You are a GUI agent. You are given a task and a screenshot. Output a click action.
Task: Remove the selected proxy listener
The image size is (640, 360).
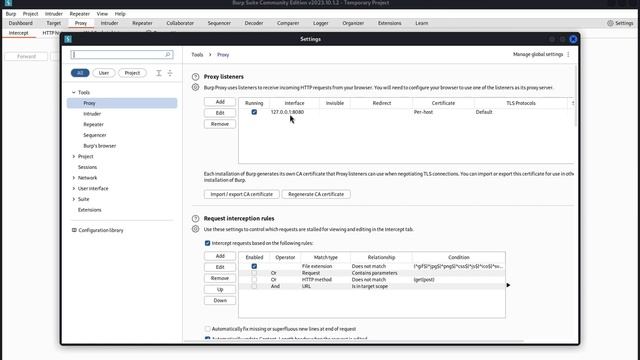[220, 124]
